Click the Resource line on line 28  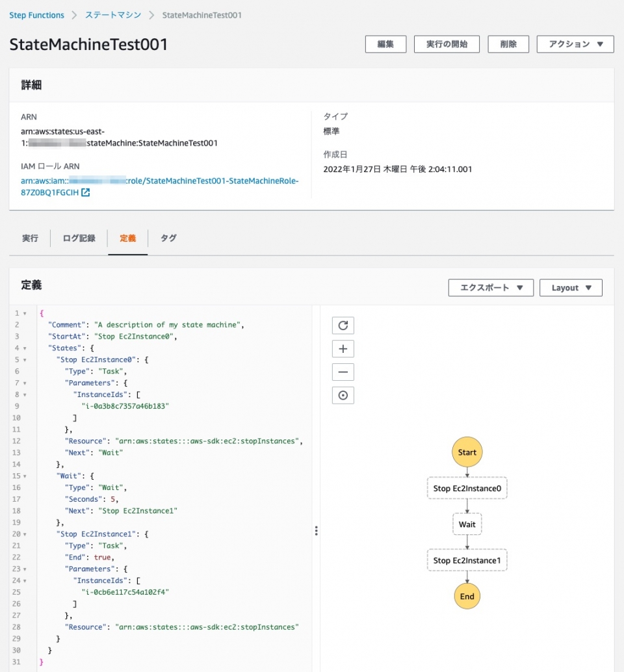[x=182, y=627]
